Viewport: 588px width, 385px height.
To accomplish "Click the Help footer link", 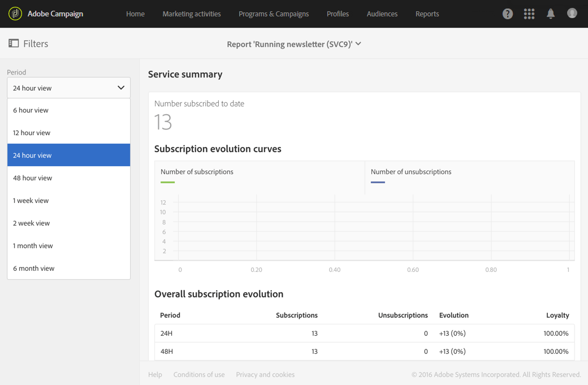I will point(155,374).
